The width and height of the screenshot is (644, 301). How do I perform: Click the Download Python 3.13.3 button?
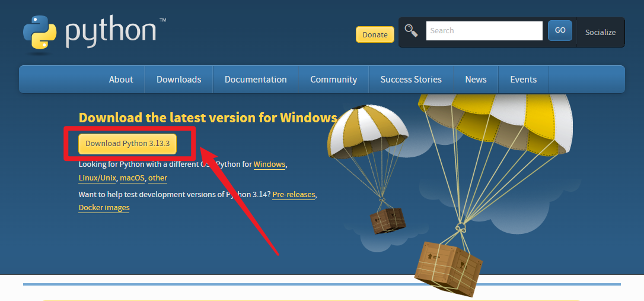click(127, 144)
